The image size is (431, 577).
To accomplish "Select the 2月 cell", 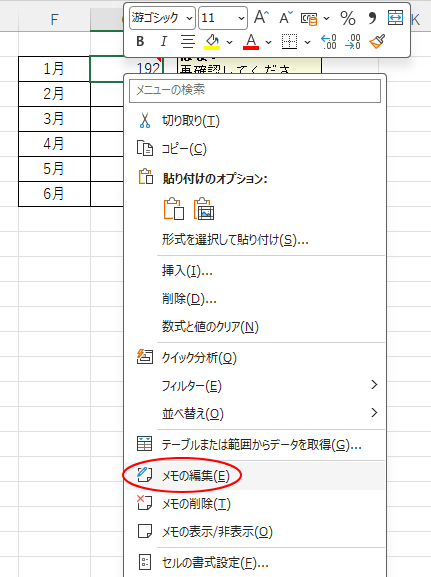I will 54,94.
